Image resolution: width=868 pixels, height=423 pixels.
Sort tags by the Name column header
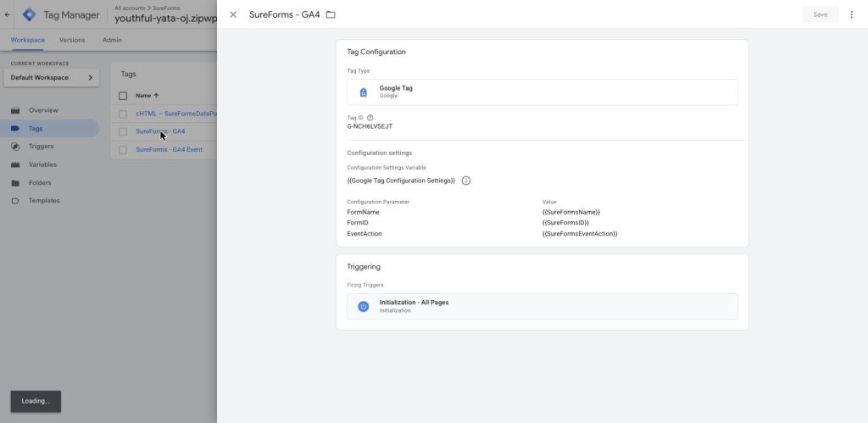[x=147, y=95]
